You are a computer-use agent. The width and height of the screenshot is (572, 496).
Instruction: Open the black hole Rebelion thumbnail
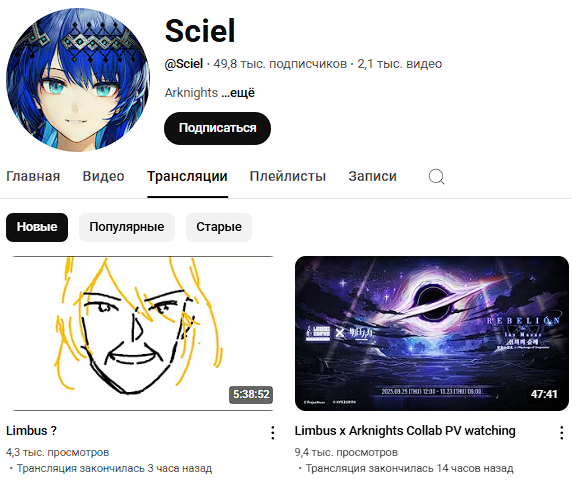[x=432, y=333]
